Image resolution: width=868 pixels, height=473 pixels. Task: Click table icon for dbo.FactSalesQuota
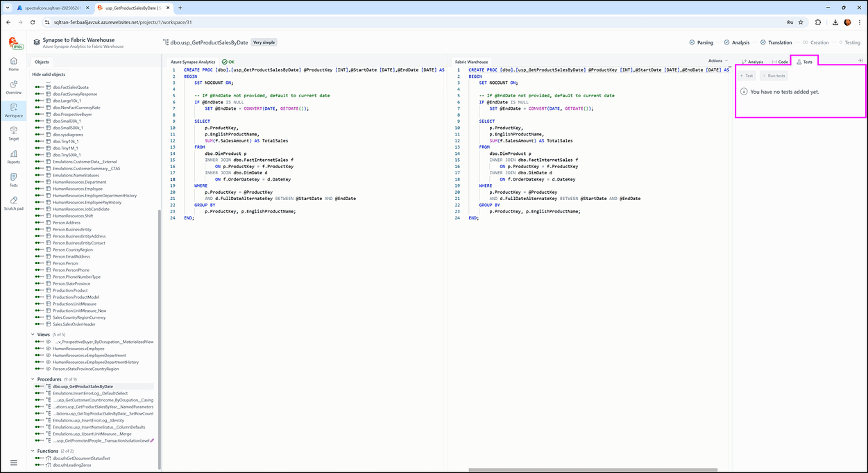(x=49, y=88)
